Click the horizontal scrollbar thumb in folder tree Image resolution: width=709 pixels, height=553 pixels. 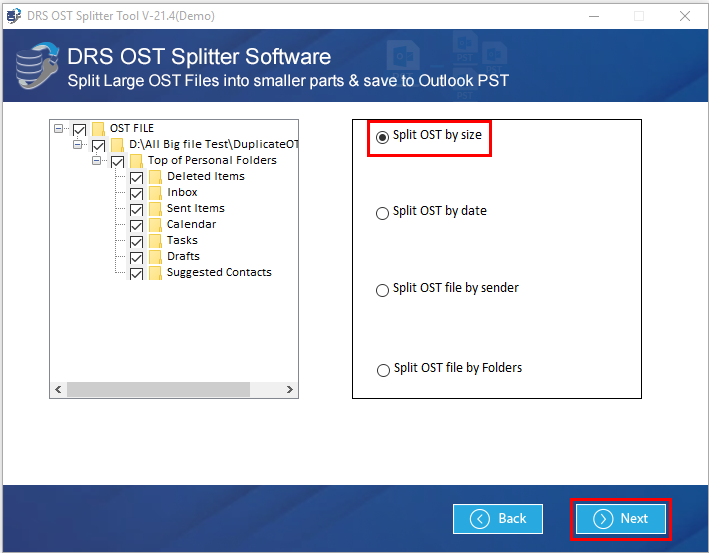[x=158, y=389]
